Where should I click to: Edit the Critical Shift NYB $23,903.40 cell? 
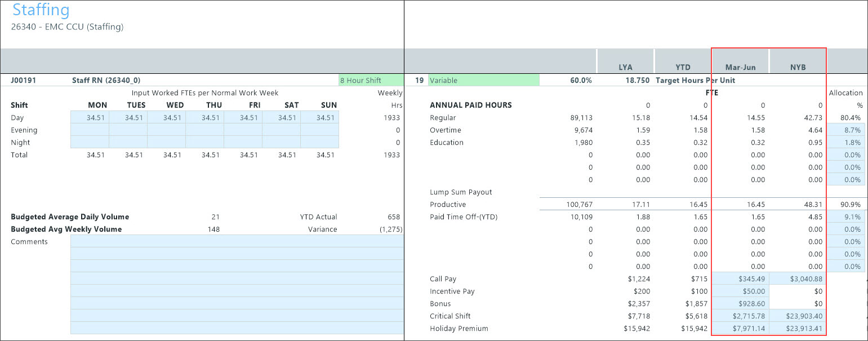[797, 316]
